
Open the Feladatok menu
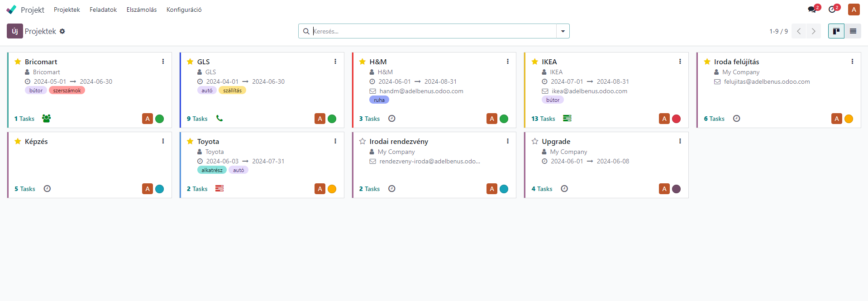point(103,10)
